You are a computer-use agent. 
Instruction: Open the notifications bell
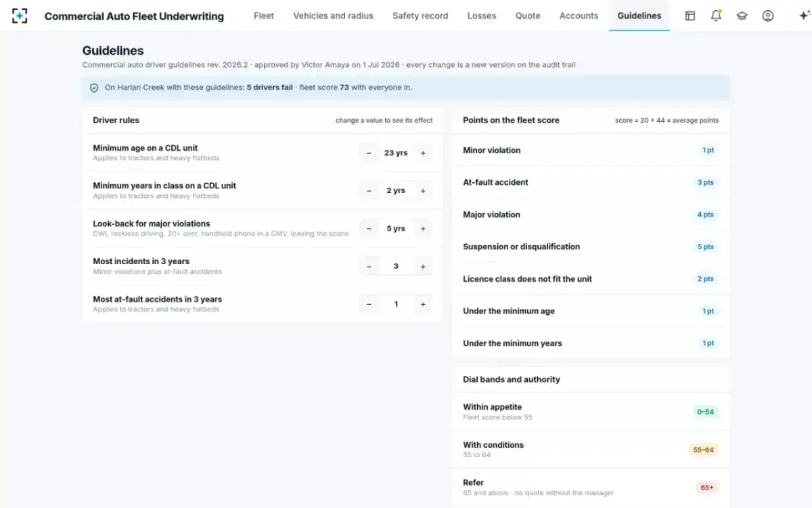[x=716, y=16]
